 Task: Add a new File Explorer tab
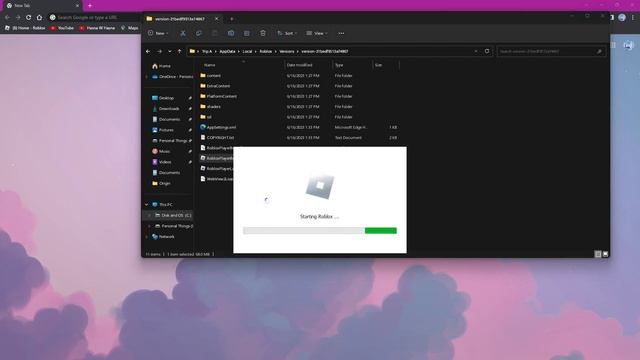pos(232,19)
